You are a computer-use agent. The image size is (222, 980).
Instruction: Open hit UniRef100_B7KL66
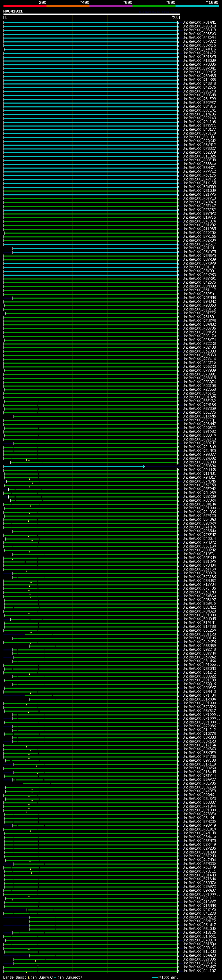click(199, 237)
